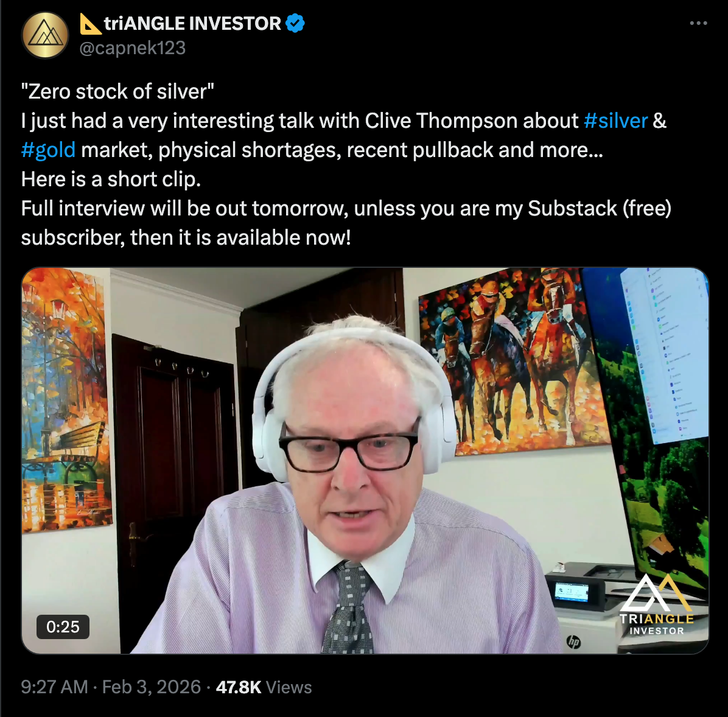
Task: Click the Triangle Investor watermark logo in video
Action: click(657, 604)
